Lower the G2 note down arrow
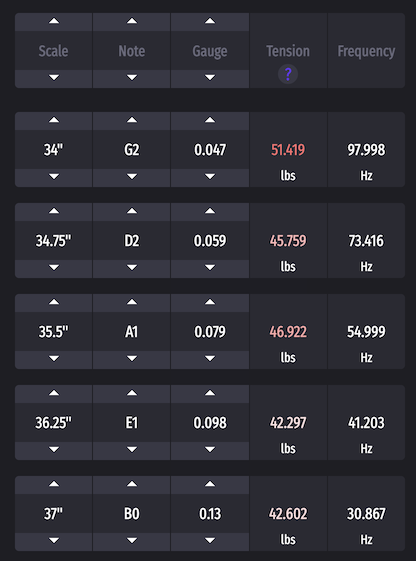The width and height of the screenshot is (416, 561). coord(132,177)
